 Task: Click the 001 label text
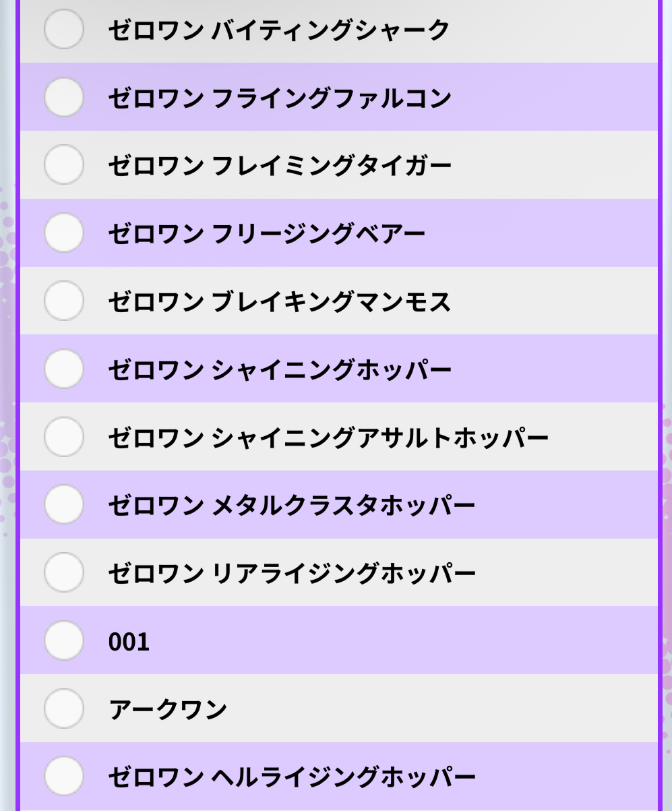(129, 641)
